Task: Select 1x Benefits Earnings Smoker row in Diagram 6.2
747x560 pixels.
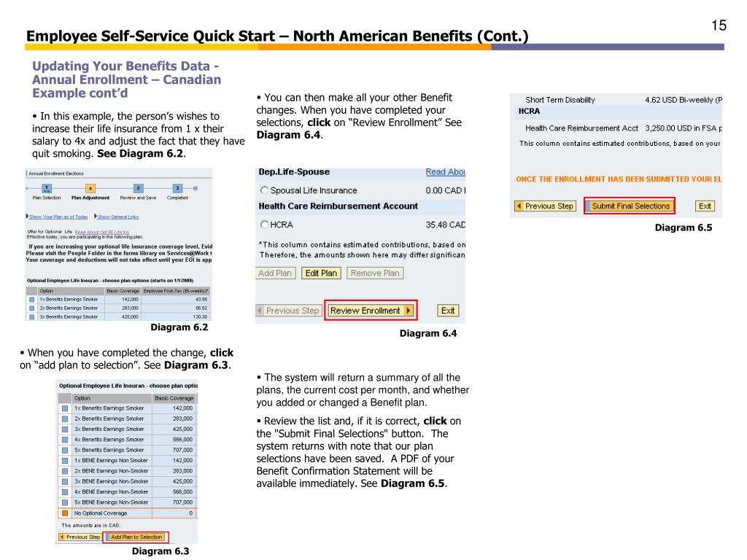Action: click(x=32, y=300)
